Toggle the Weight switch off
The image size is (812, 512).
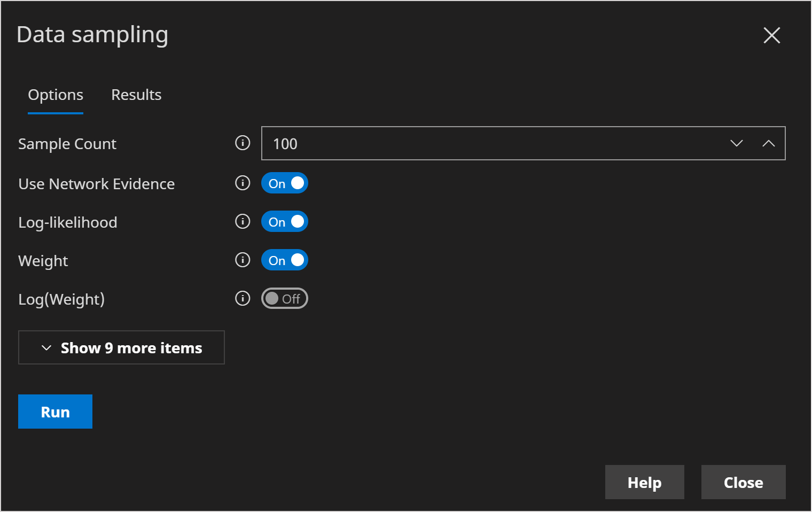(x=285, y=260)
